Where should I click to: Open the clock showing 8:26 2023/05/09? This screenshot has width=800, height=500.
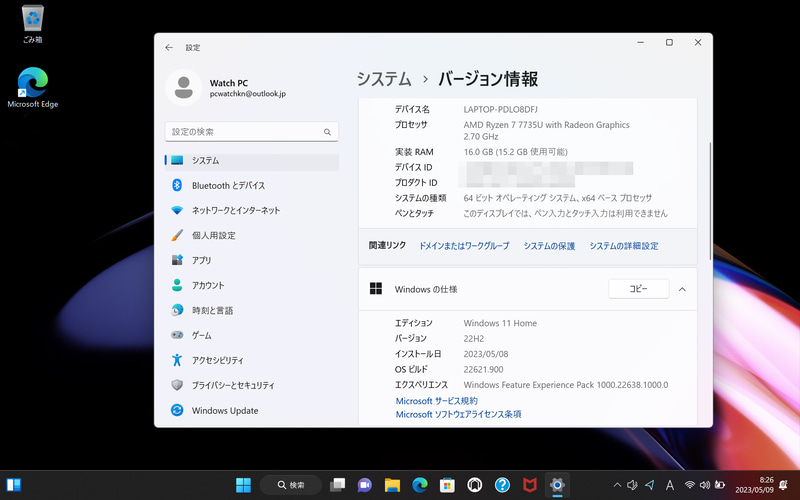(754, 485)
